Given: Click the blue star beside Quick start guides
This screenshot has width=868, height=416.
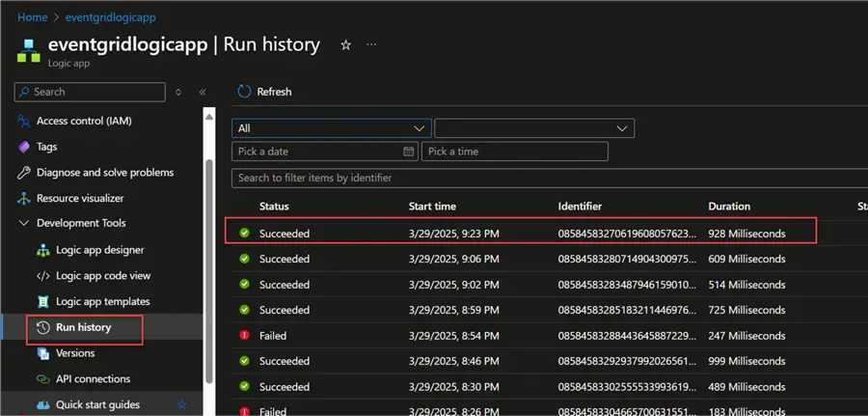Looking at the screenshot, I should pos(181,404).
